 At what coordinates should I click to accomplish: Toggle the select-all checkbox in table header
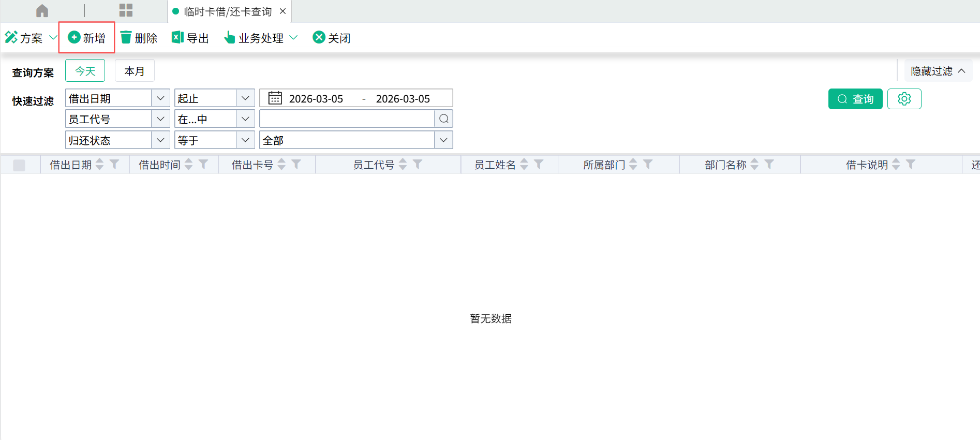[19, 165]
